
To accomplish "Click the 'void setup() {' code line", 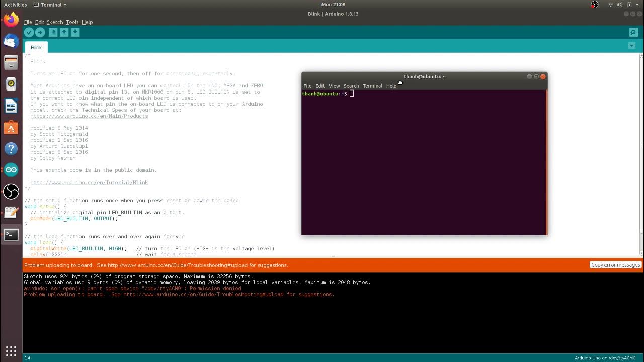I will (45, 207).
